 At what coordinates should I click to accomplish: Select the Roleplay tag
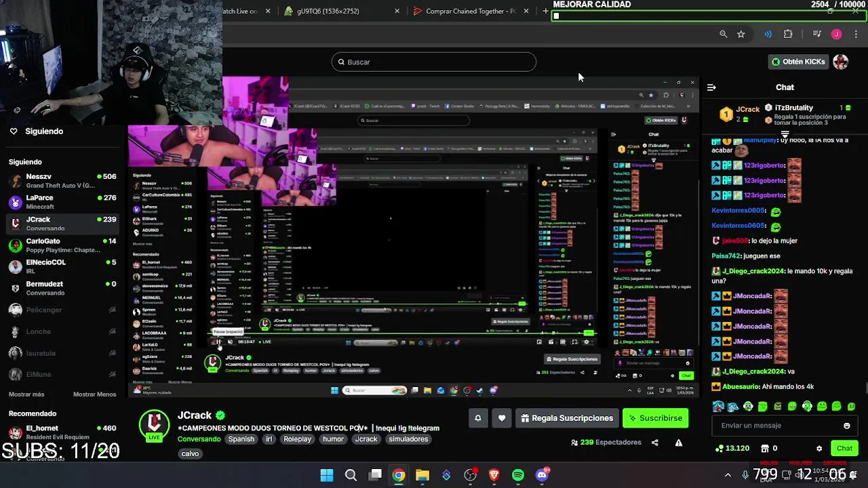(x=297, y=439)
